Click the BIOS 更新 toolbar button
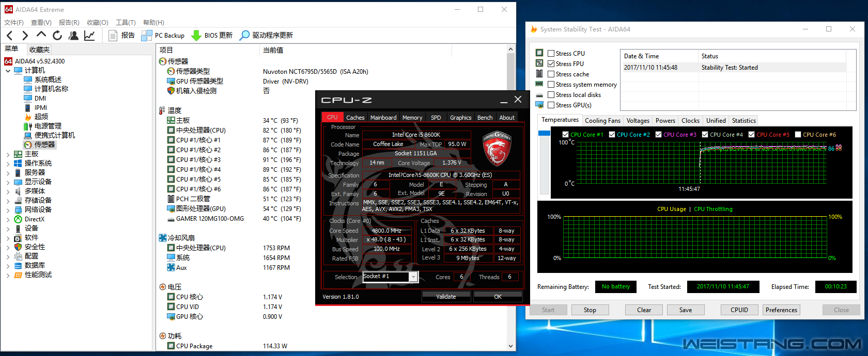868x356 pixels. (212, 35)
